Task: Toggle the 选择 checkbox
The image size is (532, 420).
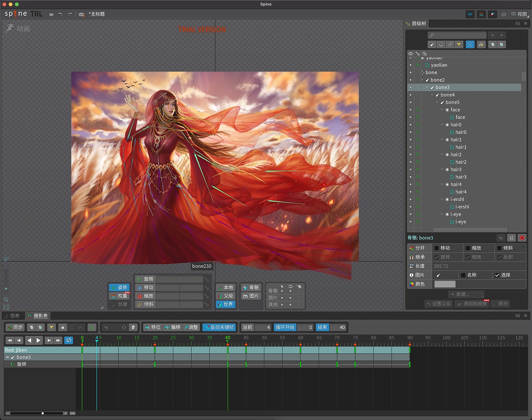Action: (x=497, y=275)
